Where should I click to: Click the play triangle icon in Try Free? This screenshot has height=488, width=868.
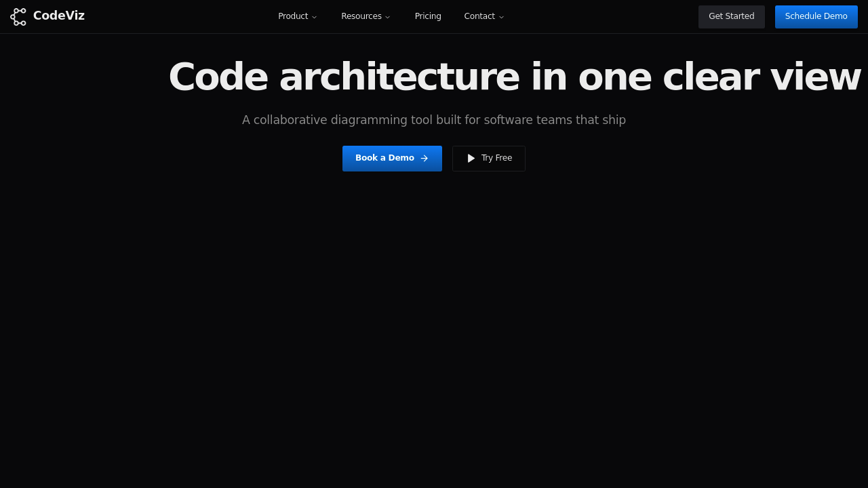pos(471,158)
